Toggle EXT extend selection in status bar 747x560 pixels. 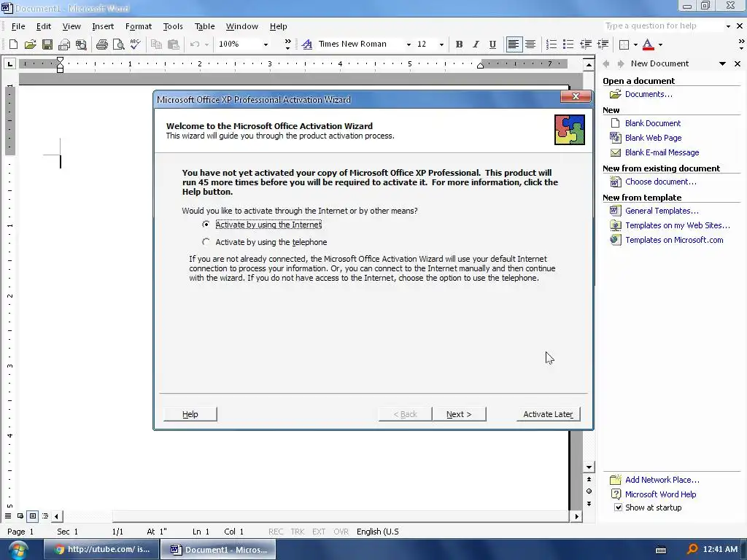(319, 532)
